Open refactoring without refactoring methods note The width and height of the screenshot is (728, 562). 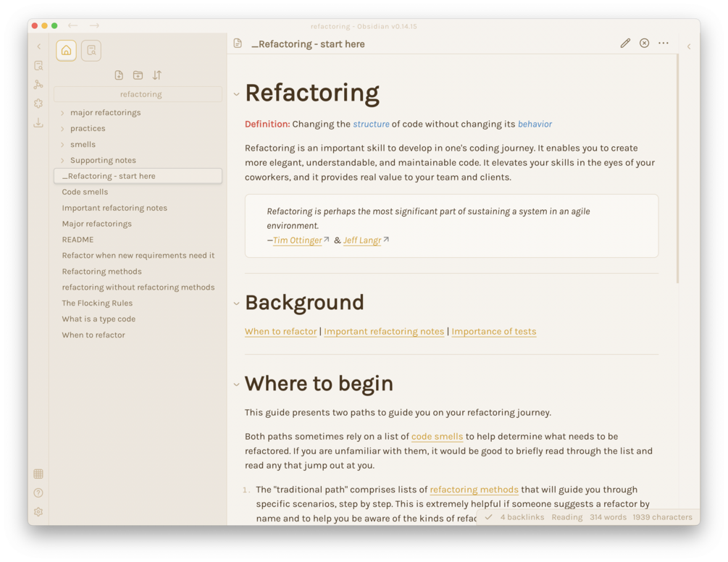point(138,288)
